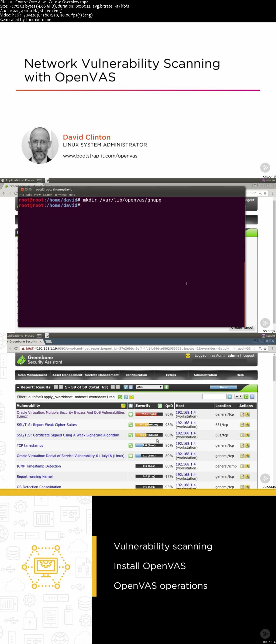Sort results by the QoD column

(x=169, y=406)
